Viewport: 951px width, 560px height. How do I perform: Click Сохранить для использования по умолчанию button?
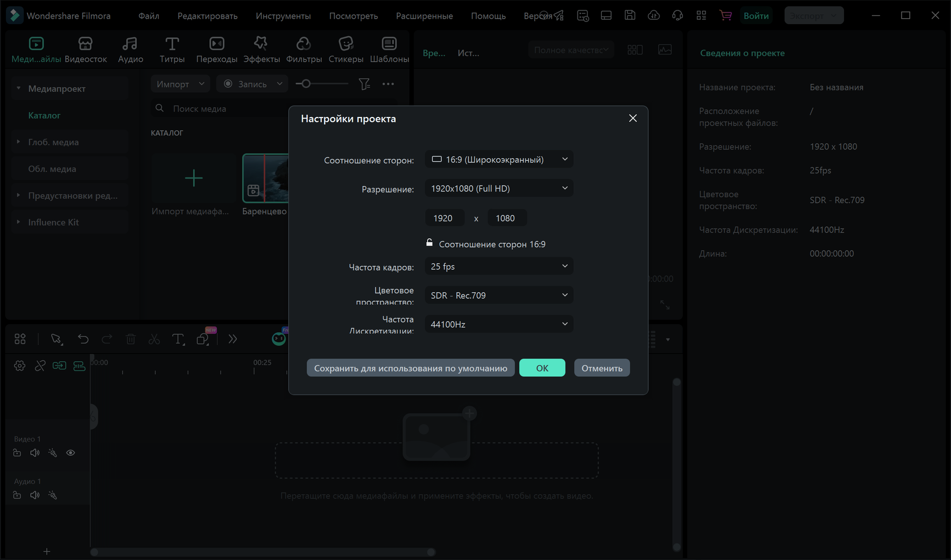click(x=410, y=368)
